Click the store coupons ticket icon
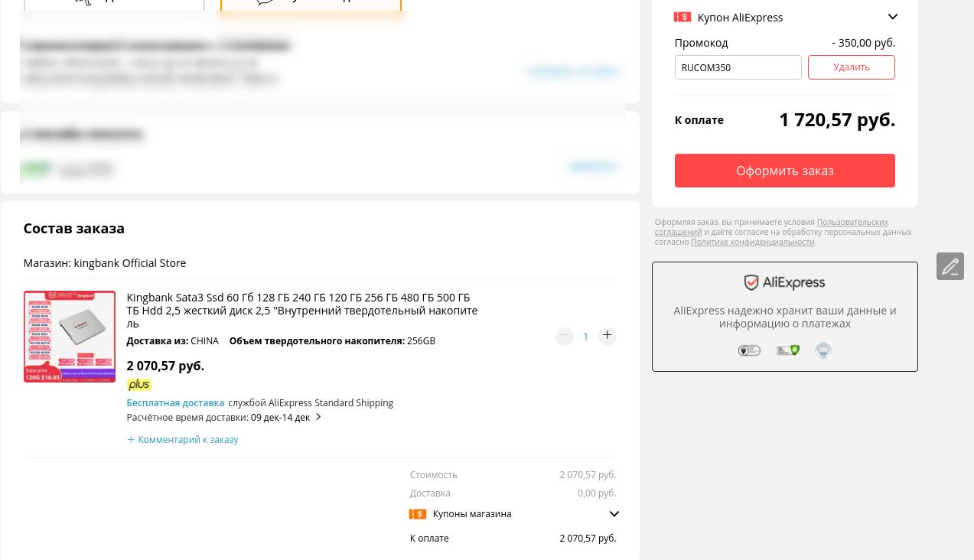 click(418, 514)
